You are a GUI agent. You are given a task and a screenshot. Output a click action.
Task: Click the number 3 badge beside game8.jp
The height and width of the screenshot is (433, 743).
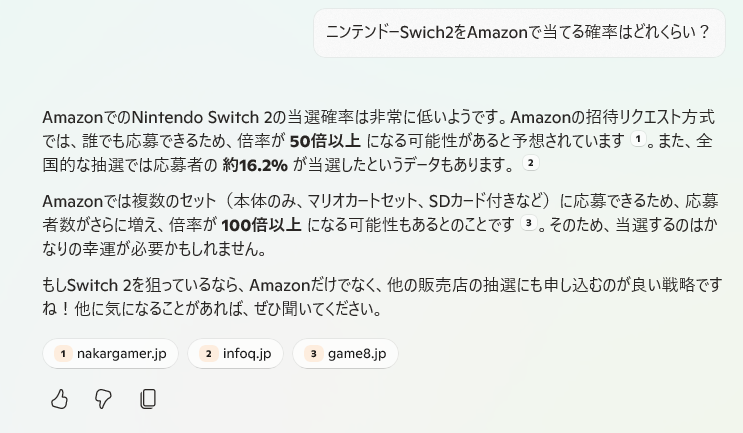tap(314, 353)
